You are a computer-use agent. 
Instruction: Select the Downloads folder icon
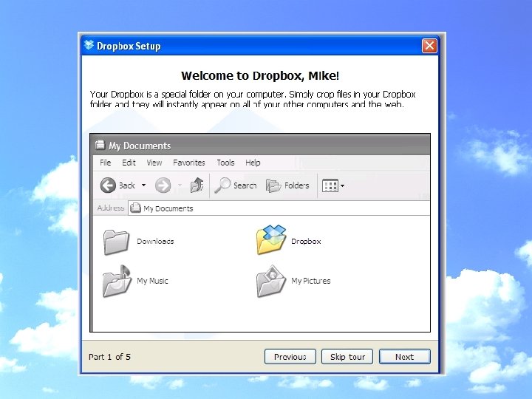[116, 242]
